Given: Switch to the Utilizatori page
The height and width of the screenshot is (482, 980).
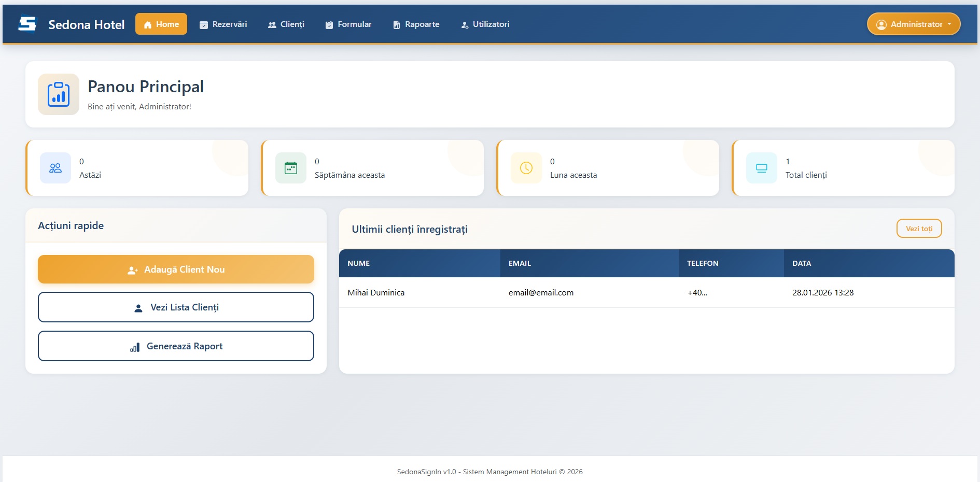Looking at the screenshot, I should tap(485, 24).
